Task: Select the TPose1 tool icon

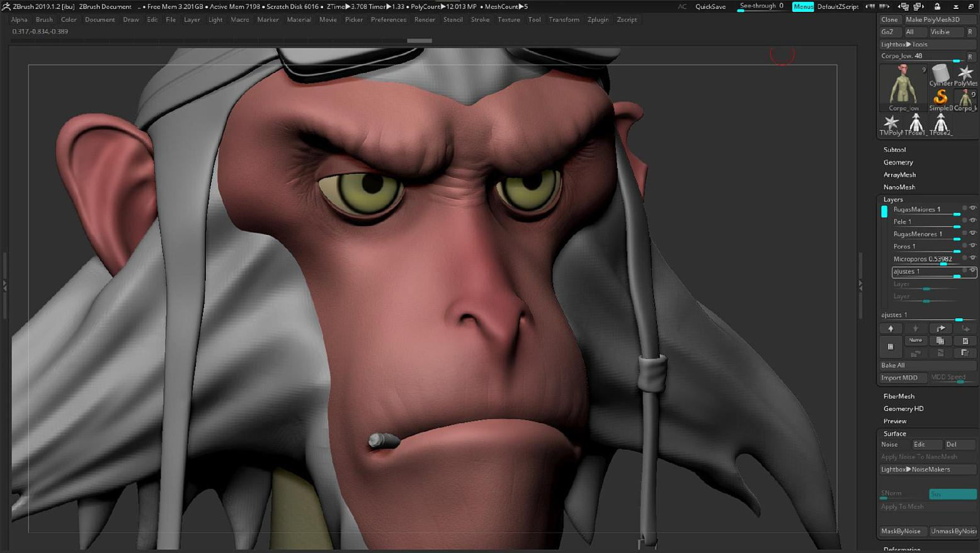Action: (916, 125)
